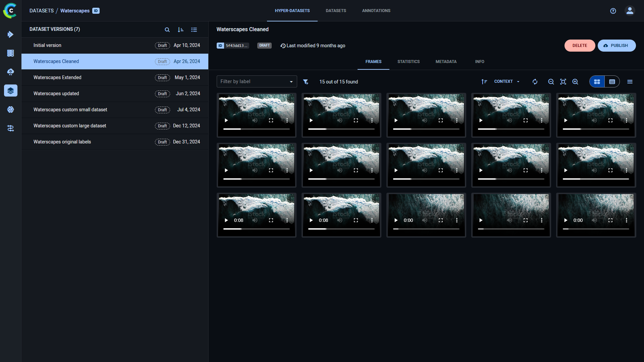Viewport: 644px width, 362px height.
Task: Zoom in on frames using the magnifier plus icon
Action: 575,81
